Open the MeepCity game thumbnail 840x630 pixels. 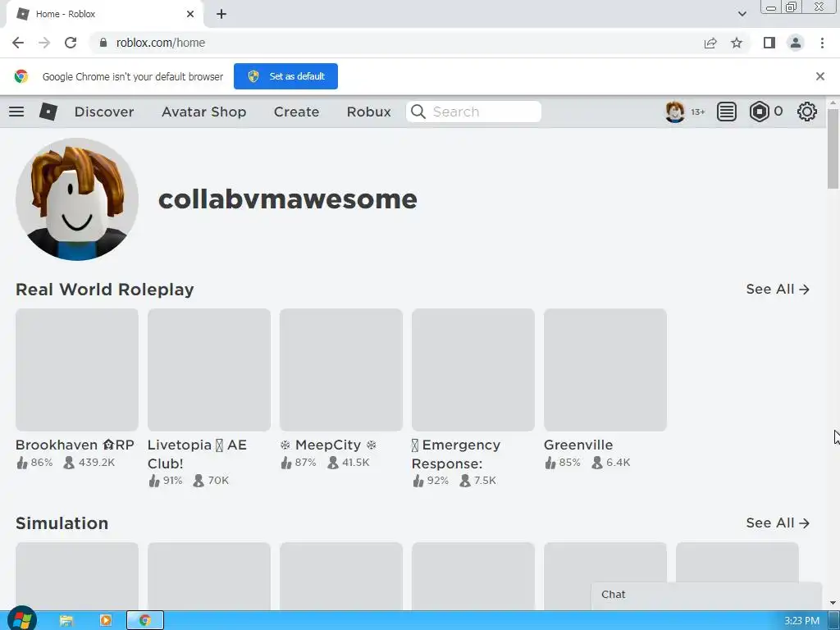point(341,370)
